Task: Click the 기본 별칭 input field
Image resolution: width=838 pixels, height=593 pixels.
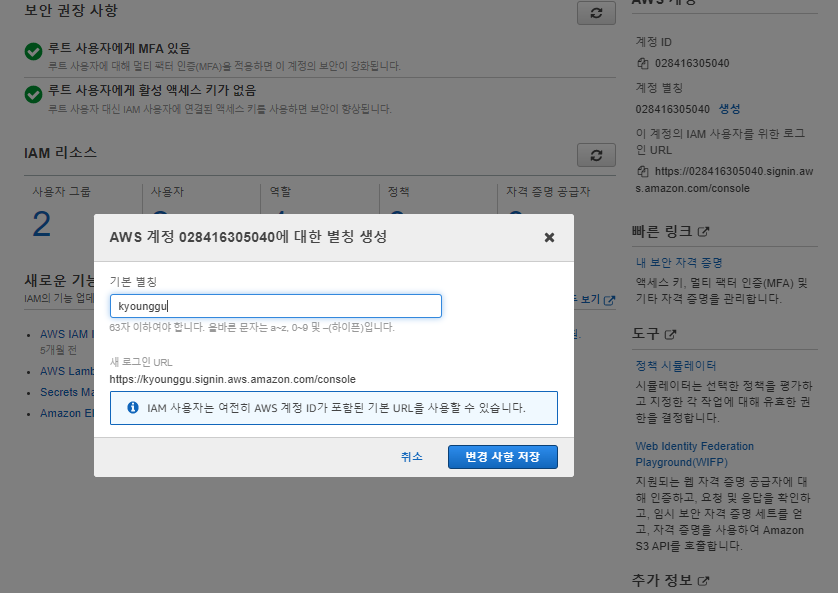Action: point(276,306)
